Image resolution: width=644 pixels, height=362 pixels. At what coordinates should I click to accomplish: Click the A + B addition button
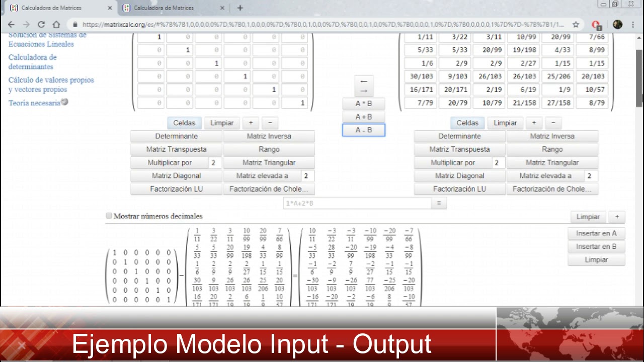point(364,117)
